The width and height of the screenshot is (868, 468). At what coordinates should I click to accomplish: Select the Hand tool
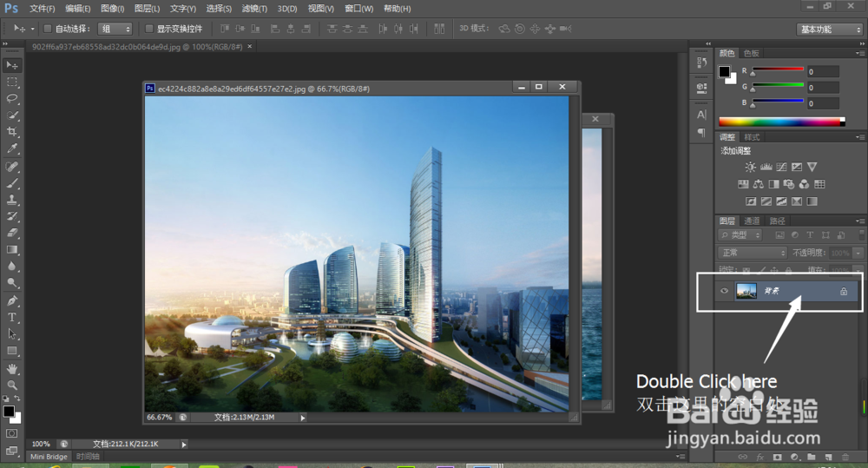pos(11,369)
